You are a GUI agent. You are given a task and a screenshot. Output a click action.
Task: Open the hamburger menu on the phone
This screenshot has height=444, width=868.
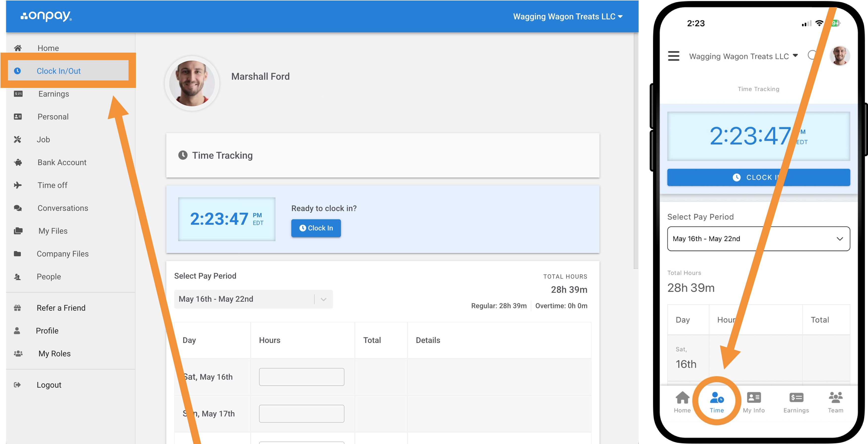673,56
